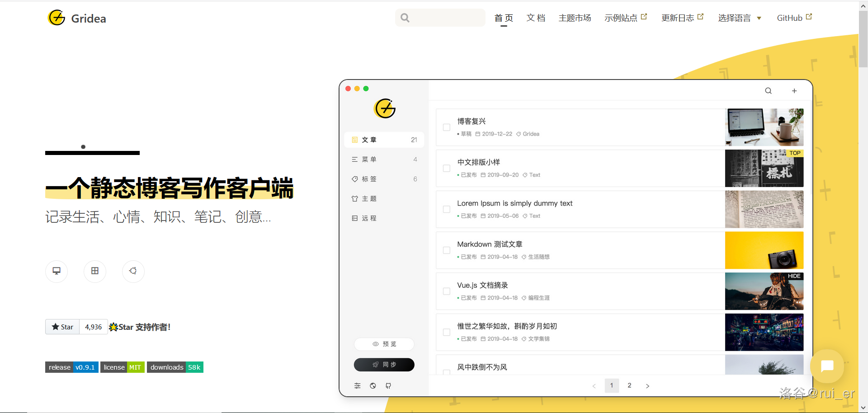
Task: Click the external link icon beside GitHub
Action: [809, 17]
